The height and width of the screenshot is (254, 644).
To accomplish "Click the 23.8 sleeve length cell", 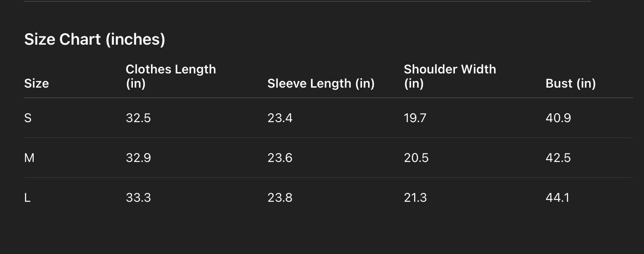I will tap(280, 198).
